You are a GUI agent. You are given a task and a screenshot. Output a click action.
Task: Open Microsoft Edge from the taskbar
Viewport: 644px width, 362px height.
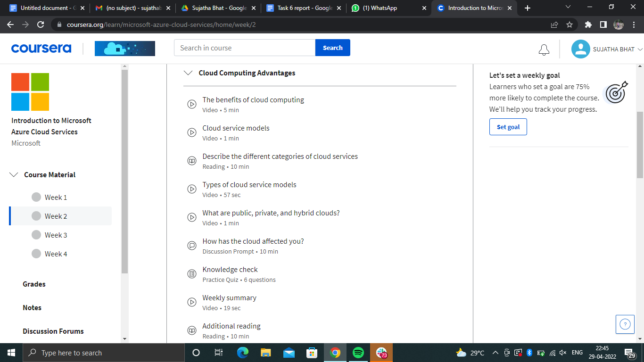[242, 353]
